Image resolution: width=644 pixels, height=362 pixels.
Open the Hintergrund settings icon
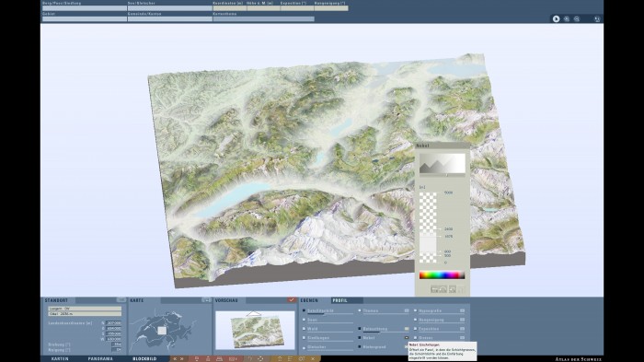[407, 346]
